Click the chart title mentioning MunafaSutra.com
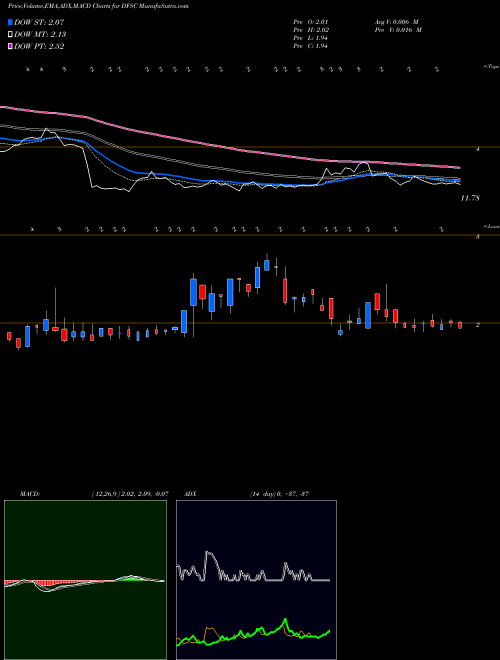The height and width of the screenshot is (660, 500). tap(98, 6)
